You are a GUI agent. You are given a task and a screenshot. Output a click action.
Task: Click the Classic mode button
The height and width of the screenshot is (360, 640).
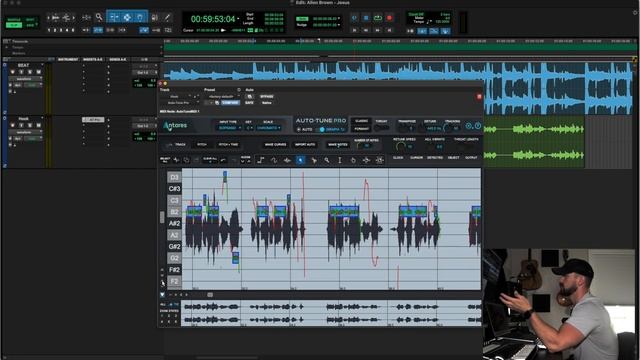[x=361, y=121]
